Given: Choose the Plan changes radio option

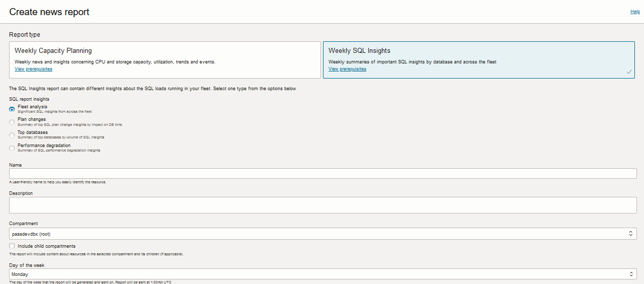Looking at the screenshot, I should [12, 122].
